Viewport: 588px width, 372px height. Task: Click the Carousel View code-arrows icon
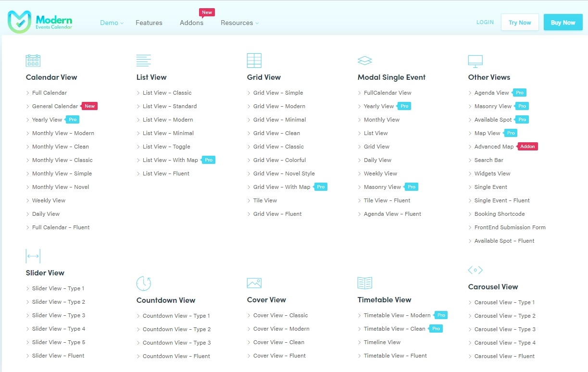pyautogui.click(x=475, y=270)
